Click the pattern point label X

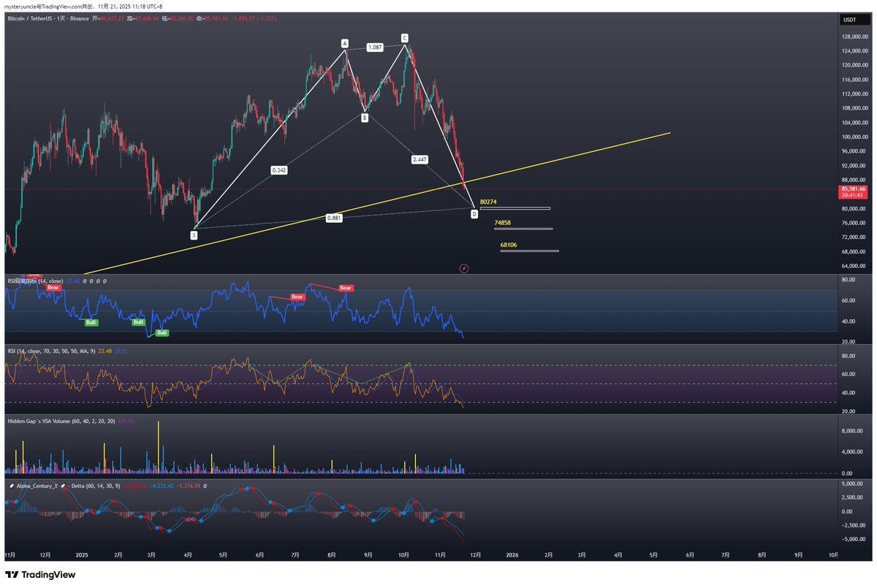point(194,235)
